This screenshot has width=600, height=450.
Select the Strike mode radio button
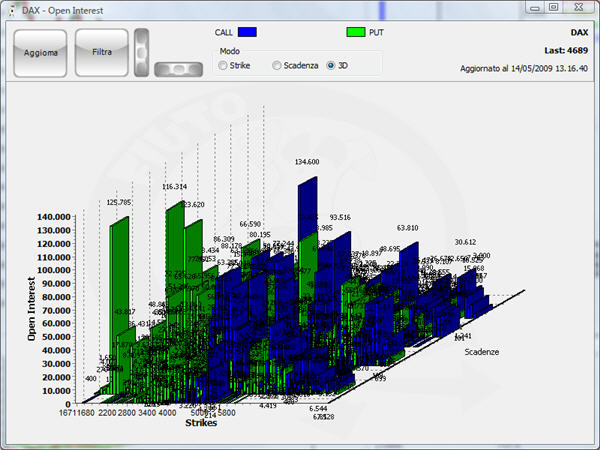coord(223,65)
